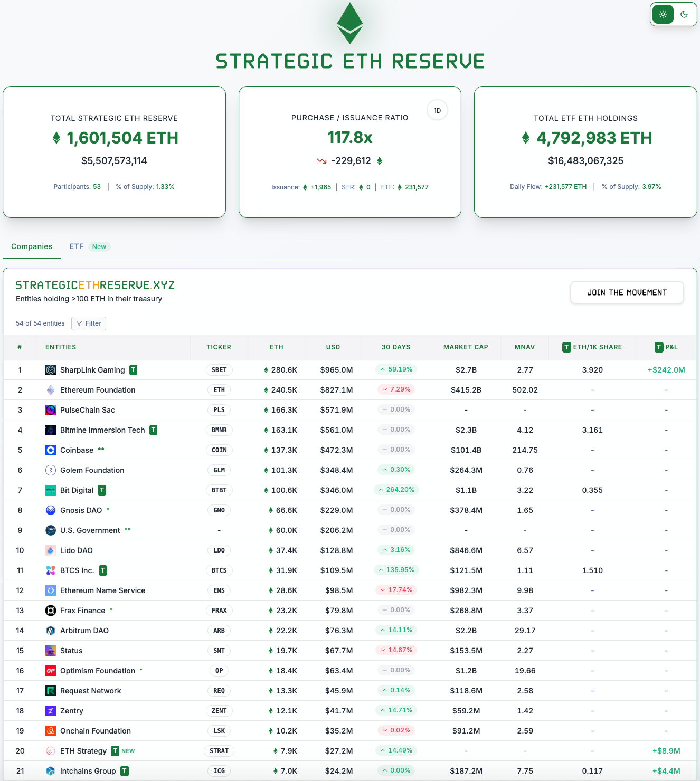Click the PulseChain Sac logo icon
Screen dimensions: 700x781
[x=51, y=410]
